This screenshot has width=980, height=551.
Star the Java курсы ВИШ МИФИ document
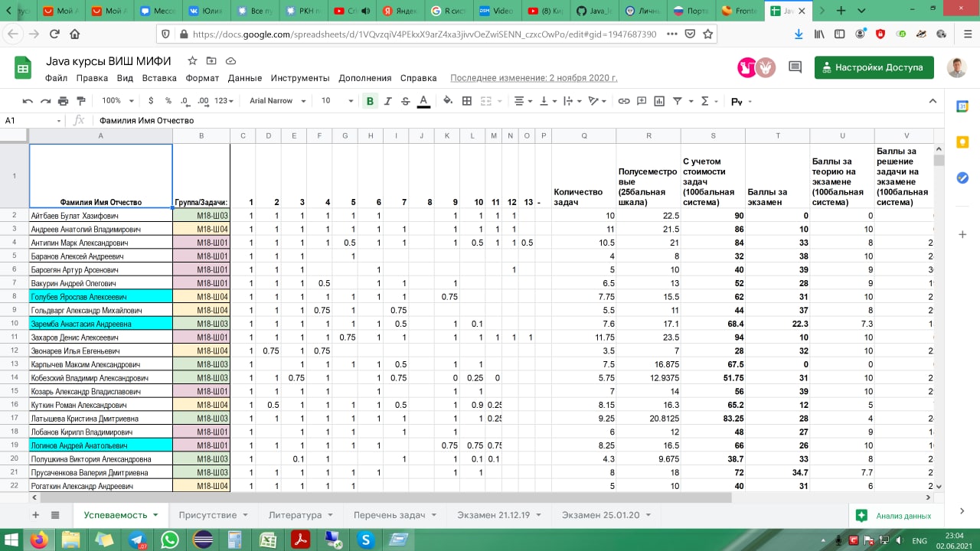(192, 61)
